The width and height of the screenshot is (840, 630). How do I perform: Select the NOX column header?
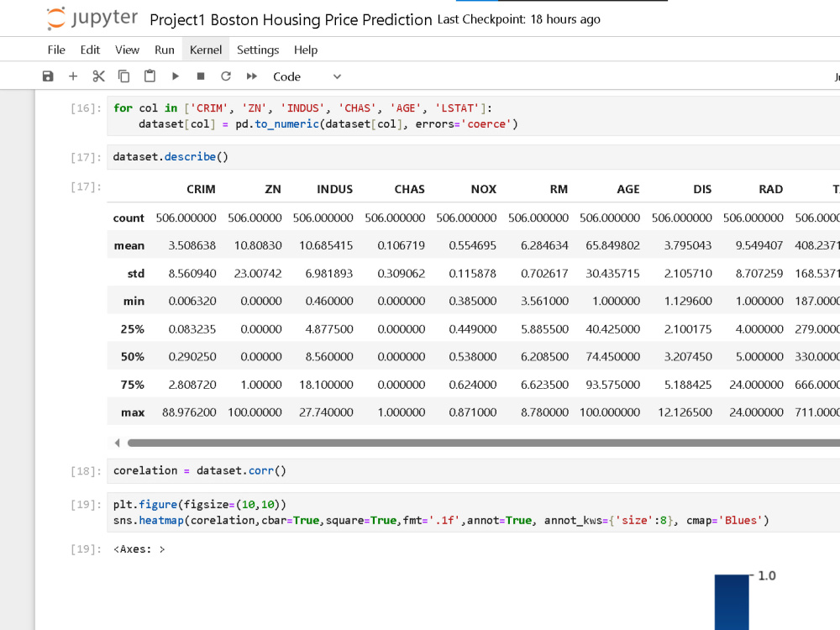[x=483, y=189]
